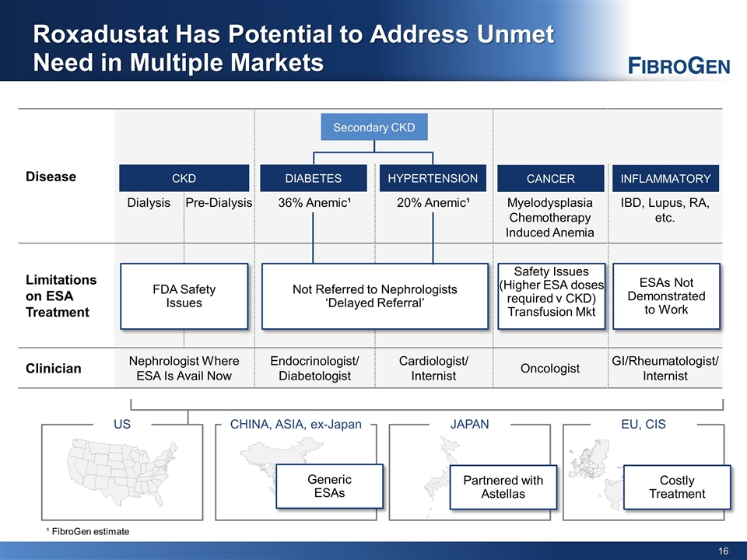The image size is (747, 560).
Task: Click the 'Endocrinologist/ Diabetologist' text
Action: pos(314,369)
